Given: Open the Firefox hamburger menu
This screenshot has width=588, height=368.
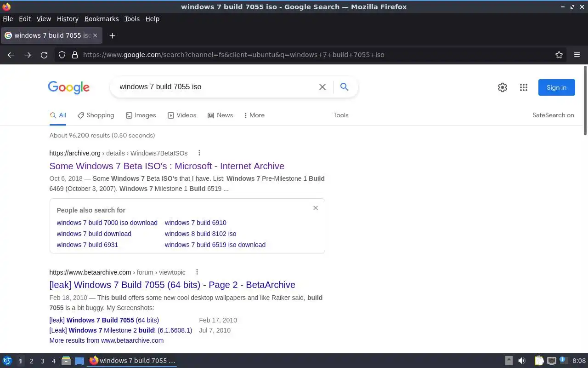Looking at the screenshot, I should (577, 55).
